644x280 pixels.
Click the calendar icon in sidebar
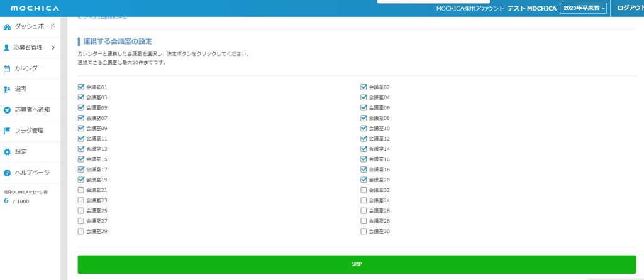tap(8, 68)
